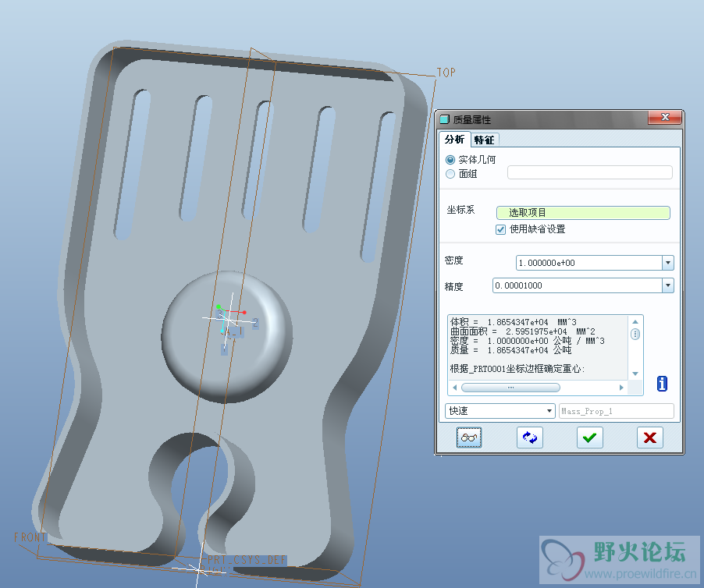Click the eyeglasses preview compute button
The height and width of the screenshot is (588, 704).
[x=469, y=437]
